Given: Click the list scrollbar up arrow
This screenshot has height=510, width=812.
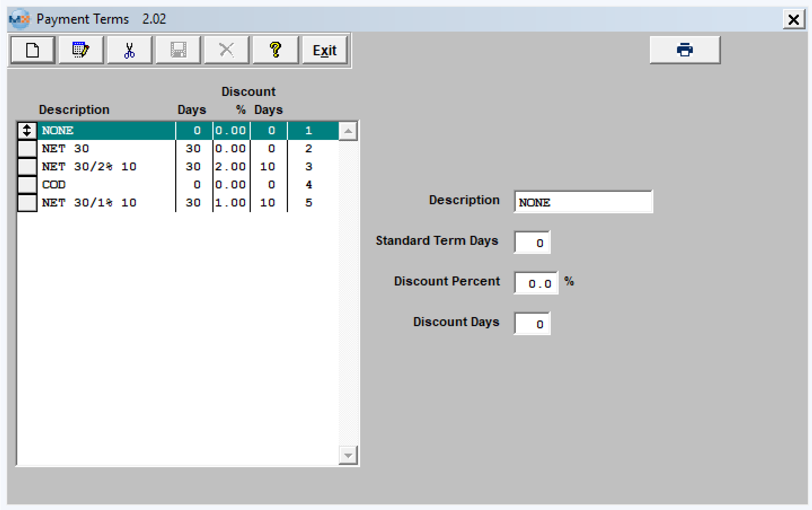Looking at the screenshot, I should point(348,131).
